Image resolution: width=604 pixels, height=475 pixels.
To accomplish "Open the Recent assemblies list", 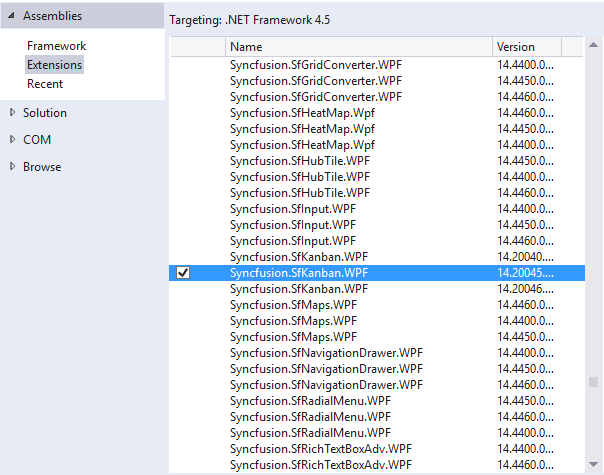I will click(45, 84).
